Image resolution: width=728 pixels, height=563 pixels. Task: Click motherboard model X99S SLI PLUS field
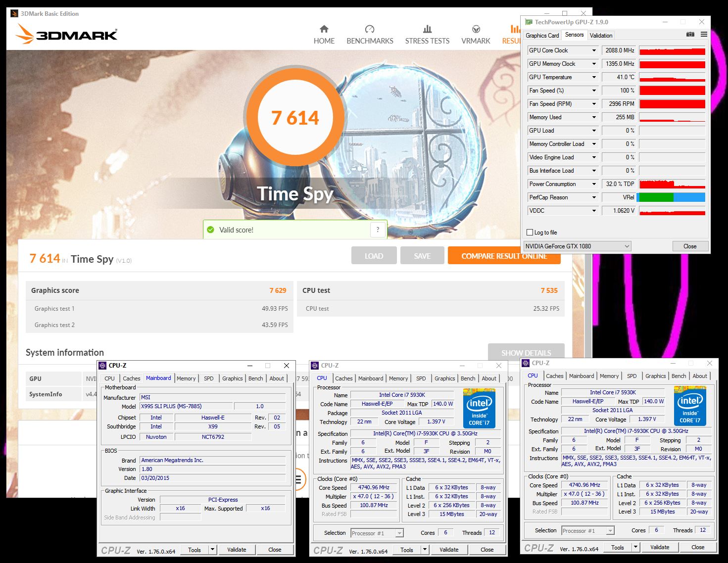pos(186,406)
